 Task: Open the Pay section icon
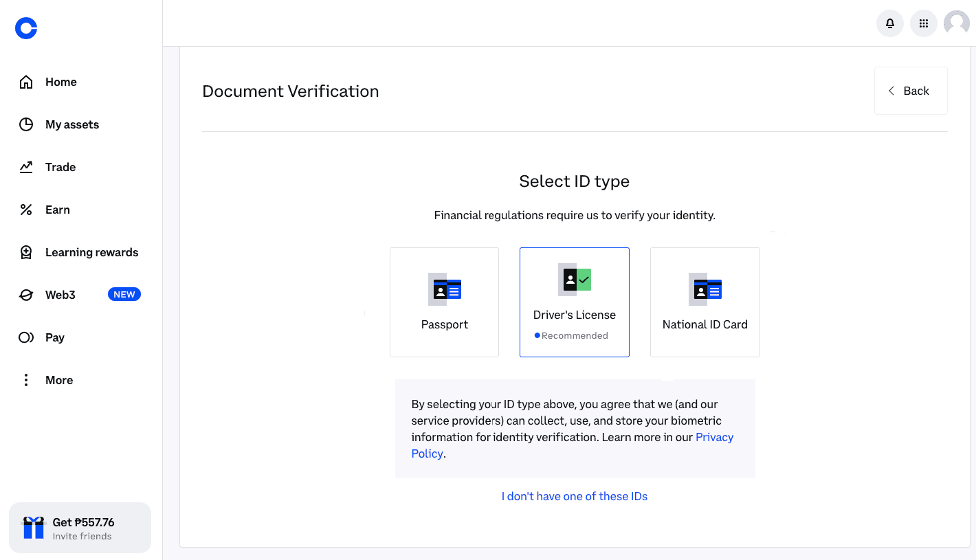coord(25,337)
